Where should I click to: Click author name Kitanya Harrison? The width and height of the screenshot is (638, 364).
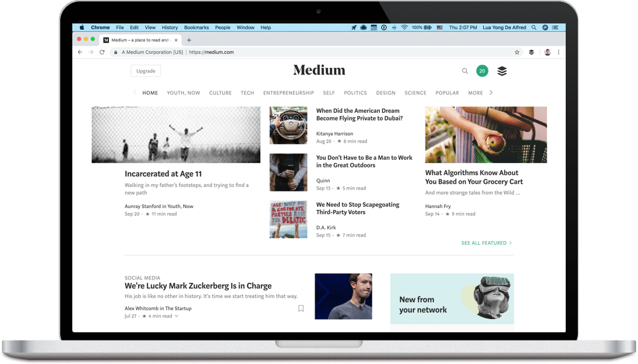pos(334,133)
